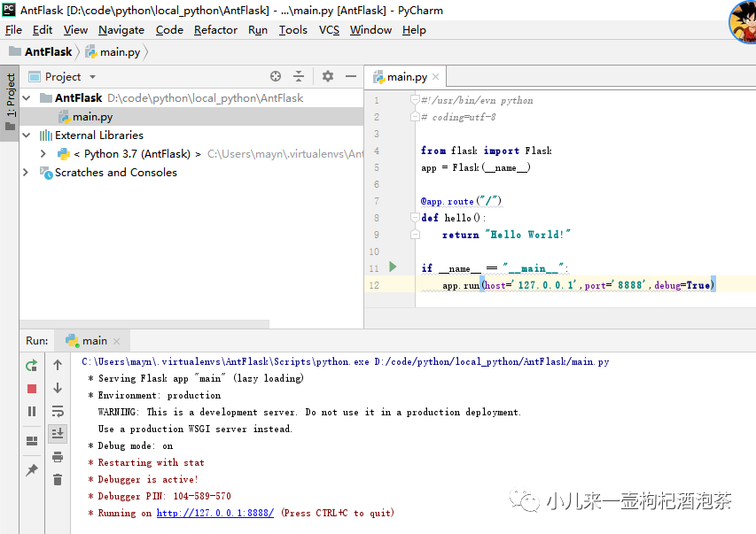Open the Navigate menu
Image resolution: width=756 pixels, height=534 pixels.
click(121, 30)
